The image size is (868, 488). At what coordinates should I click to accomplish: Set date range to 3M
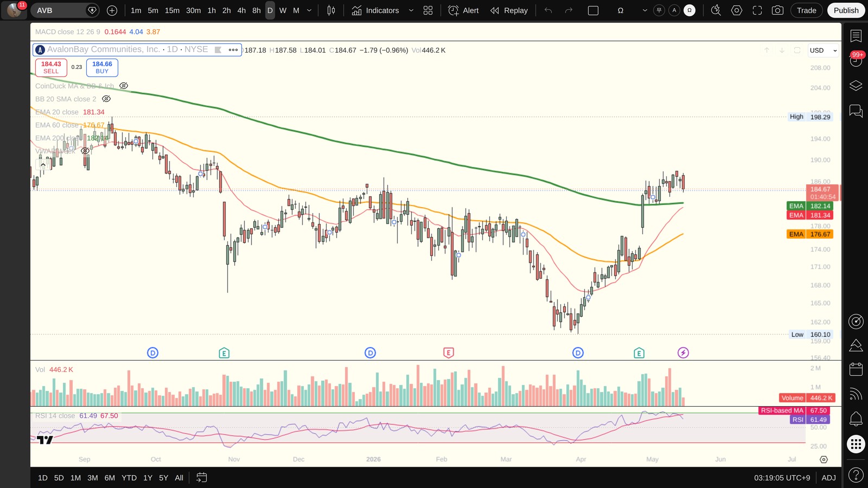(93, 478)
